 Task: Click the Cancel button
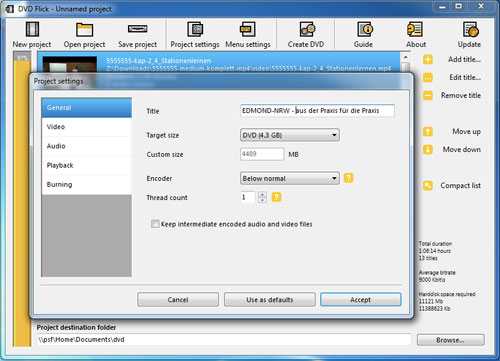click(178, 300)
